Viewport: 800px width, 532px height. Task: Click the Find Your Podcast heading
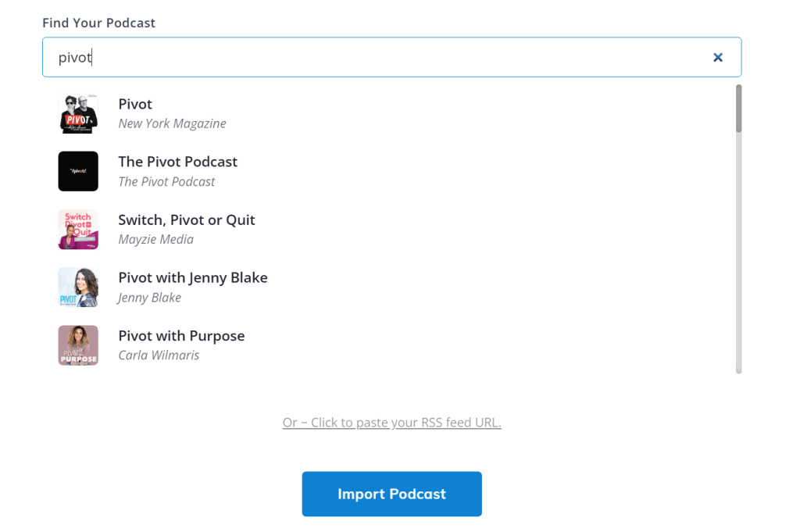98,23
